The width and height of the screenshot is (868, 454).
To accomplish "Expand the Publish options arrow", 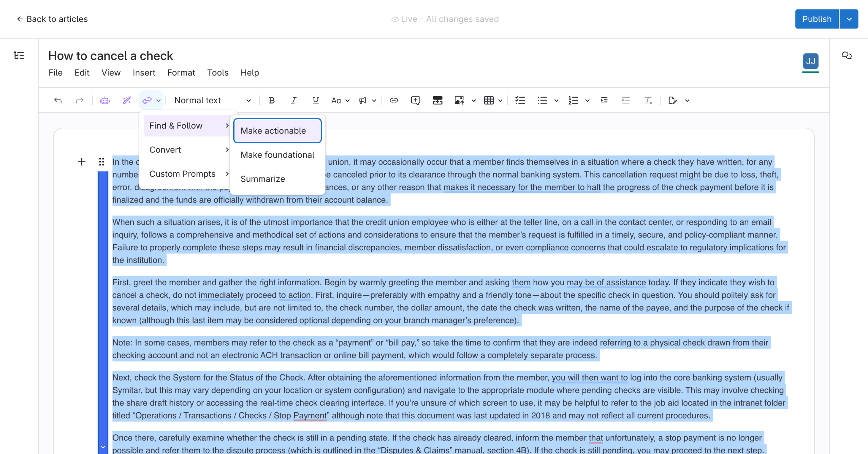I will (849, 19).
